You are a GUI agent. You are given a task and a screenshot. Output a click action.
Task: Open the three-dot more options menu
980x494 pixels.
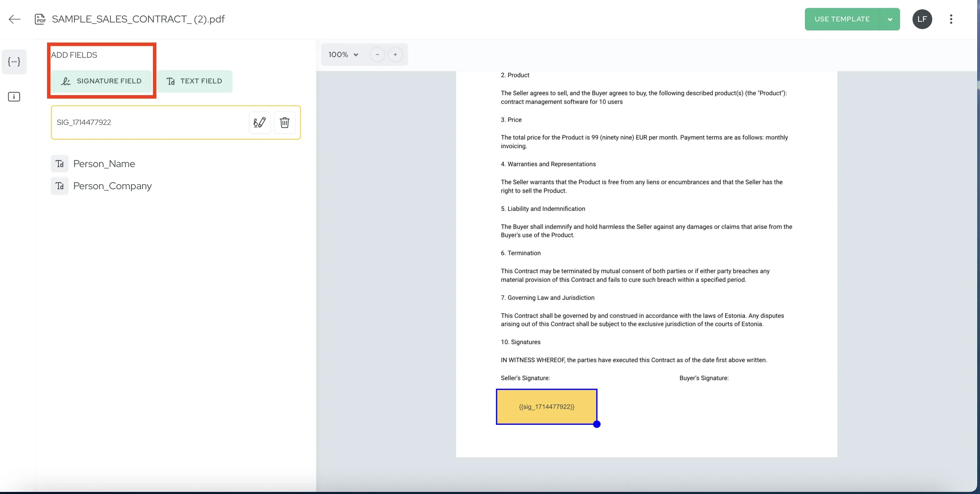click(951, 19)
